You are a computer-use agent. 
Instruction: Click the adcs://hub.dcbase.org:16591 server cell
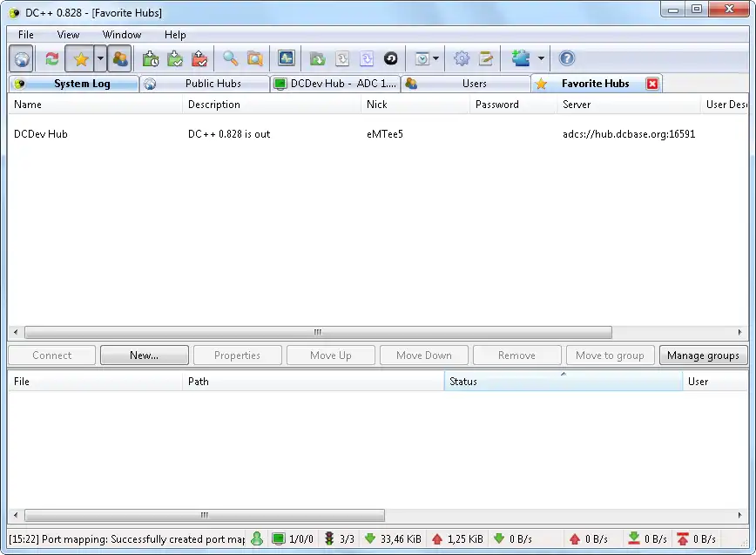(629, 134)
